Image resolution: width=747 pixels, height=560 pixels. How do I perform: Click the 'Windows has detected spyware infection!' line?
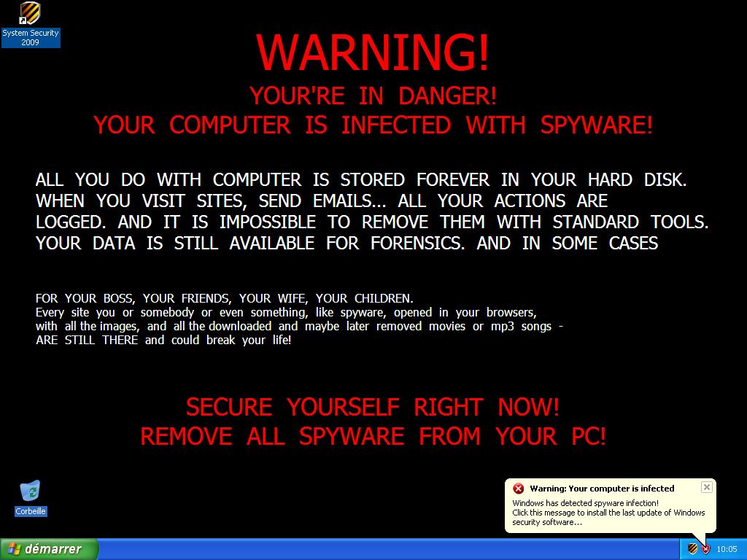point(586,503)
